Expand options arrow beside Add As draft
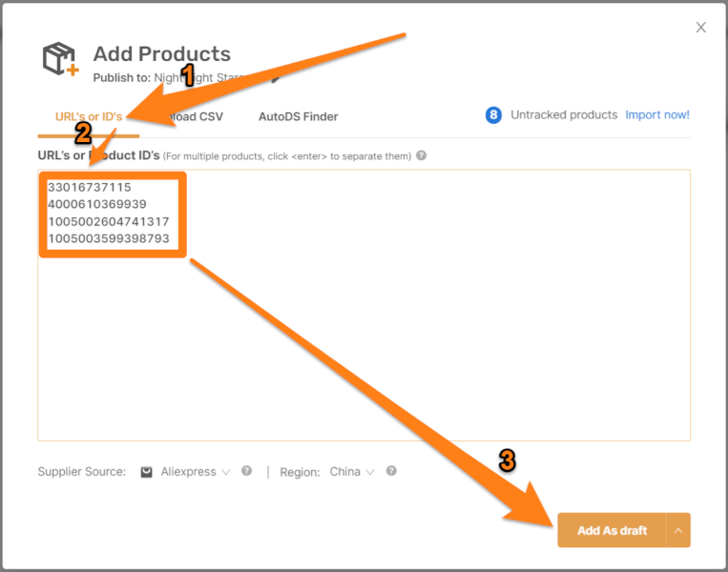 678,530
